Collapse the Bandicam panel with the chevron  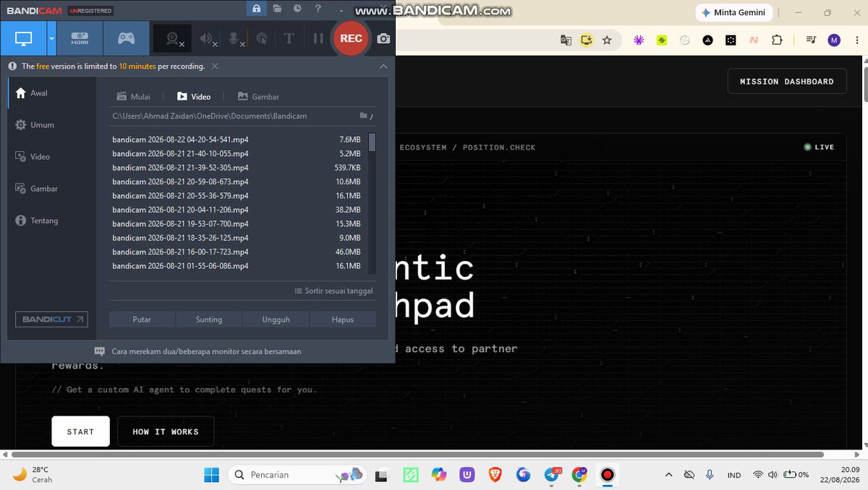click(383, 66)
